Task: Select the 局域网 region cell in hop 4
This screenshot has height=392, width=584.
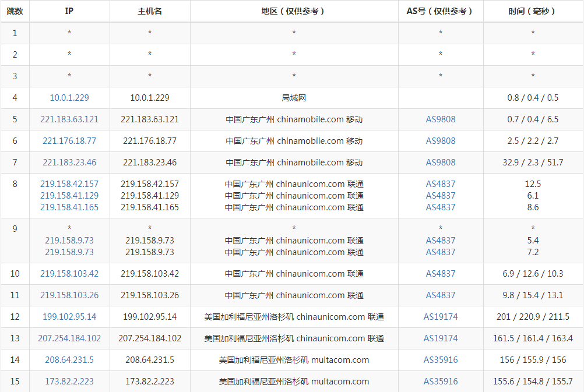Action: point(294,98)
